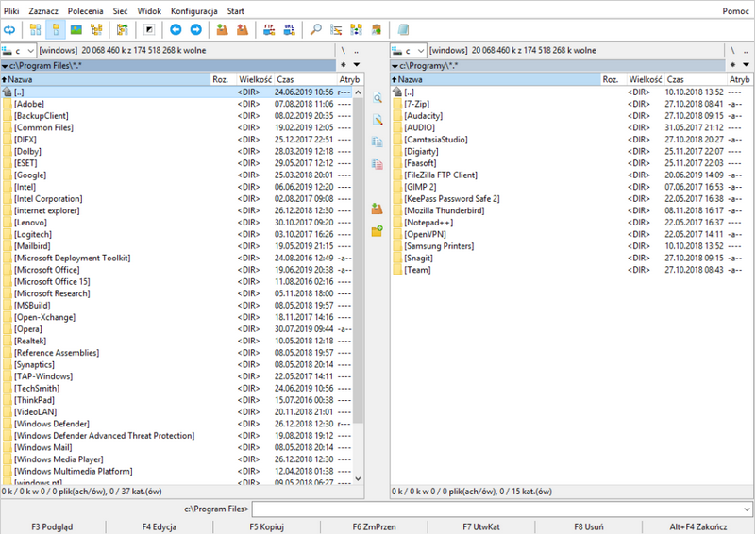Open left panel favorites asterisk menu
This screenshot has height=534, width=756.
pyautogui.click(x=344, y=64)
